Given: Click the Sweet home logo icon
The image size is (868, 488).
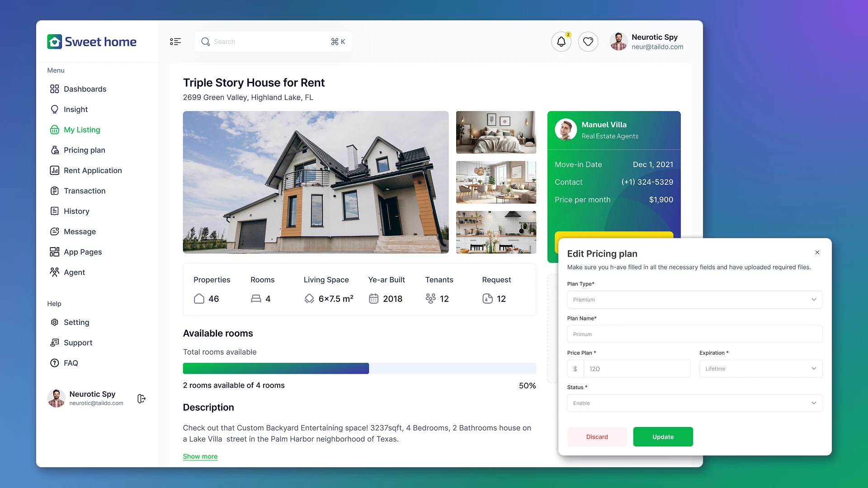Looking at the screenshot, I should pyautogui.click(x=54, y=41).
